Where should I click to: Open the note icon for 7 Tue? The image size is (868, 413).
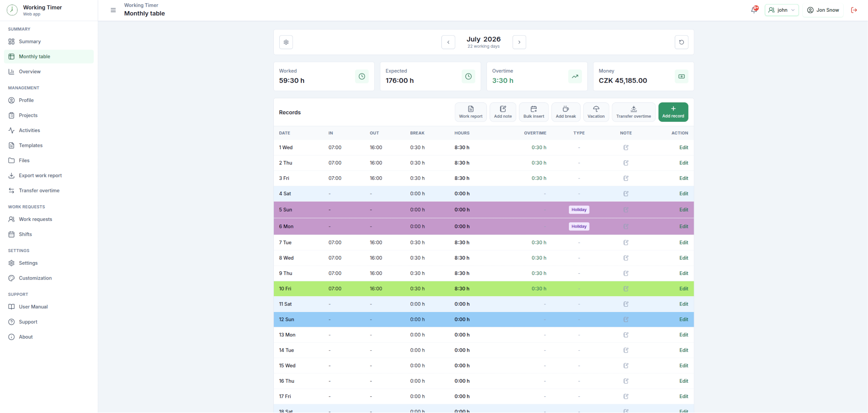[626, 243]
